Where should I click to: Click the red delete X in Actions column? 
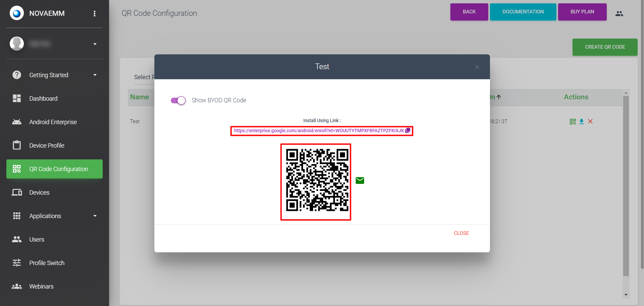590,121
